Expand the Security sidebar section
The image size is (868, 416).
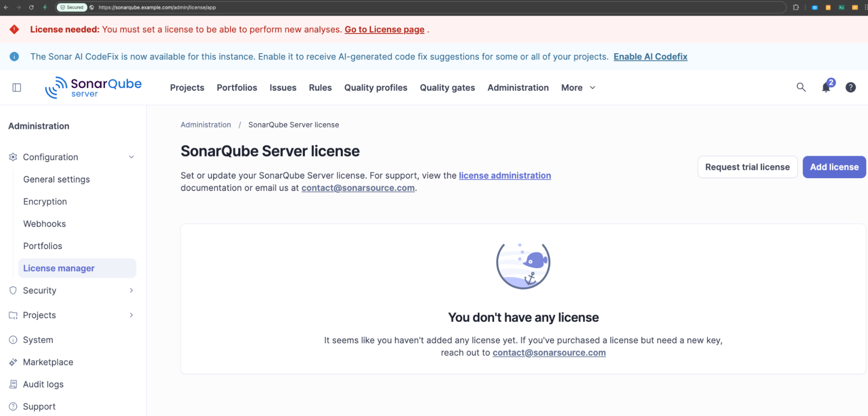[131, 290]
